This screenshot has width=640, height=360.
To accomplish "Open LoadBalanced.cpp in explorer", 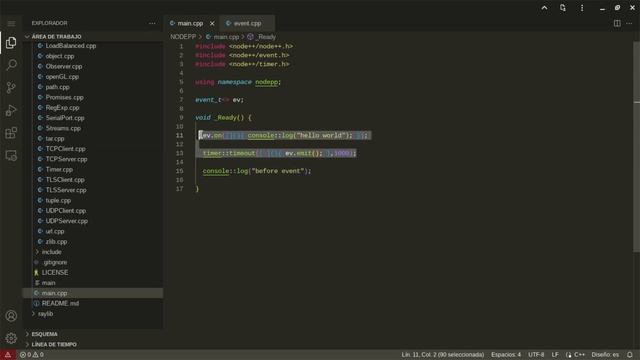I will point(71,46).
